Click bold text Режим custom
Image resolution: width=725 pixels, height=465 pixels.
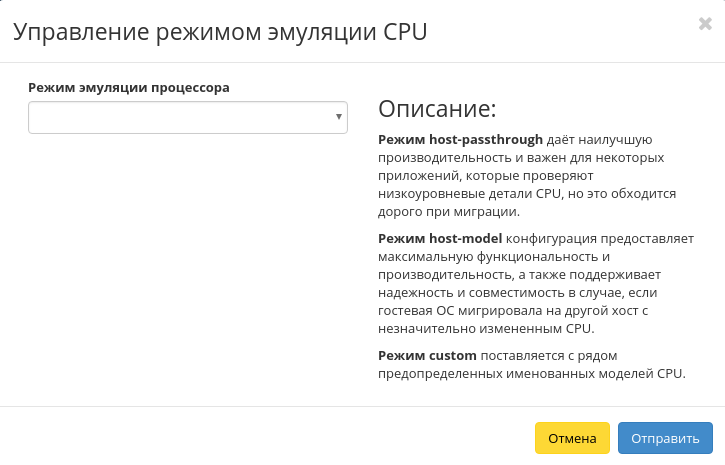(x=428, y=356)
